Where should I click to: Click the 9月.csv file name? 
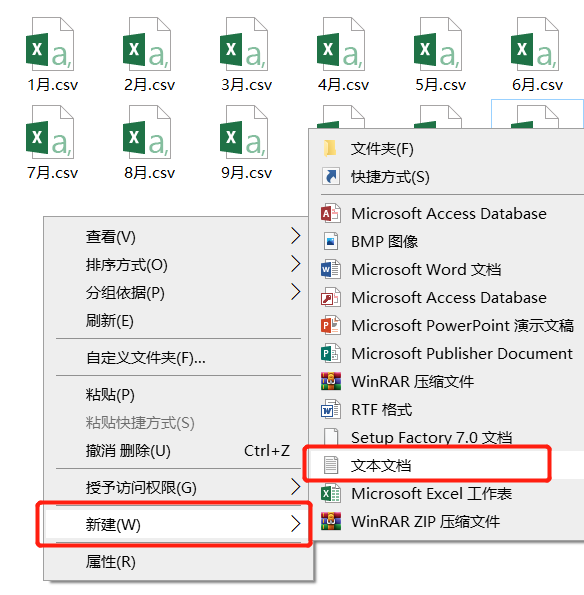246,173
